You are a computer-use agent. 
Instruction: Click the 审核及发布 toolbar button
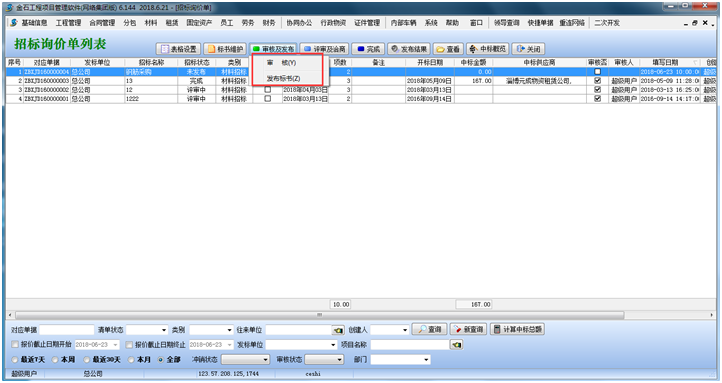click(x=273, y=49)
